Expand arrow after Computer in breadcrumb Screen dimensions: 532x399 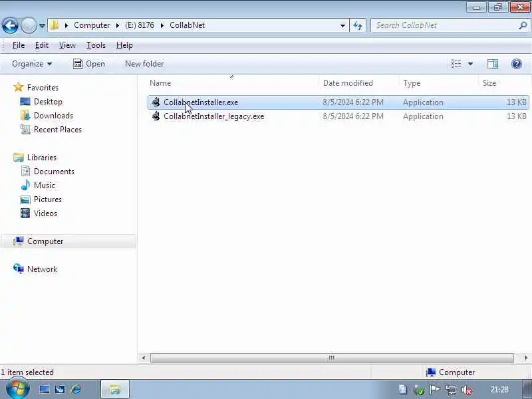point(118,25)
